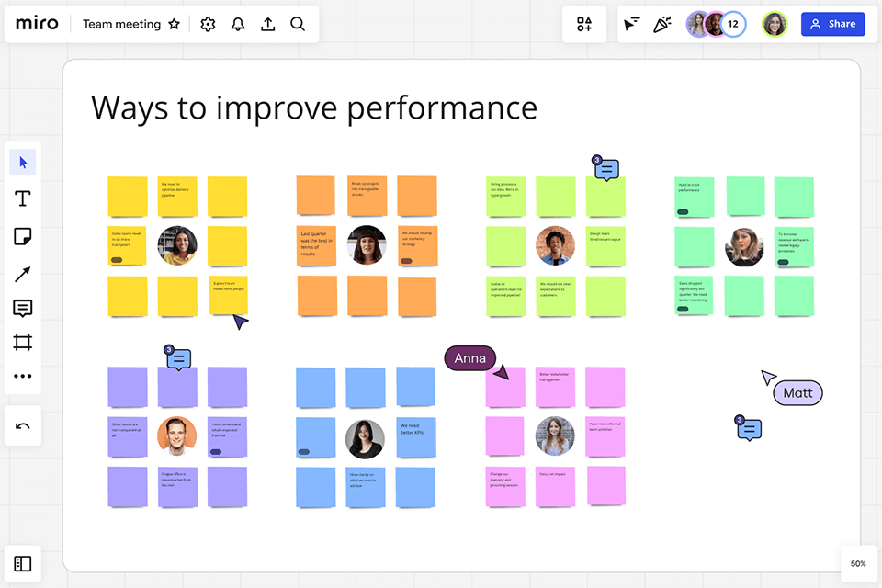Select the Arrow connector tool

22,274
